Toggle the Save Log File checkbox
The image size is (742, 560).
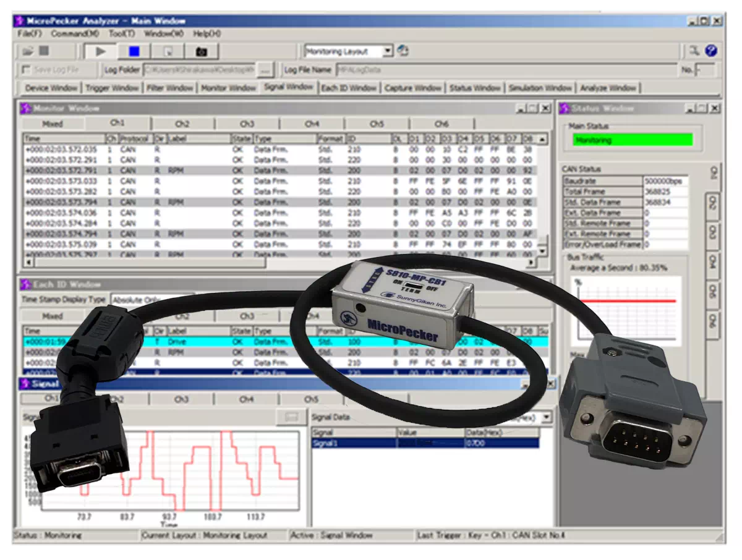tap(26, 70)
